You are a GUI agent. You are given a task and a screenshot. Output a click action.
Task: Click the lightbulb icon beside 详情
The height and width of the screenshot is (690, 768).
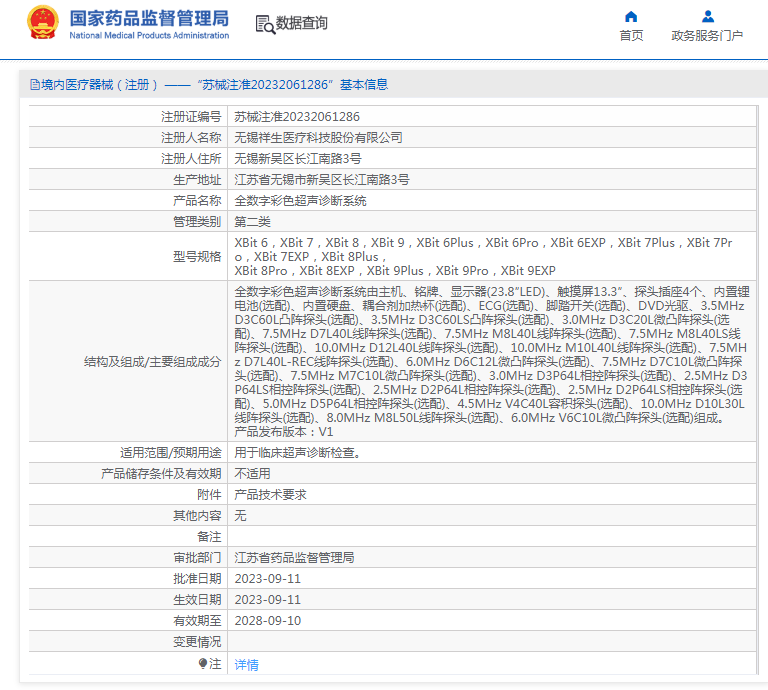coord(203,664)
